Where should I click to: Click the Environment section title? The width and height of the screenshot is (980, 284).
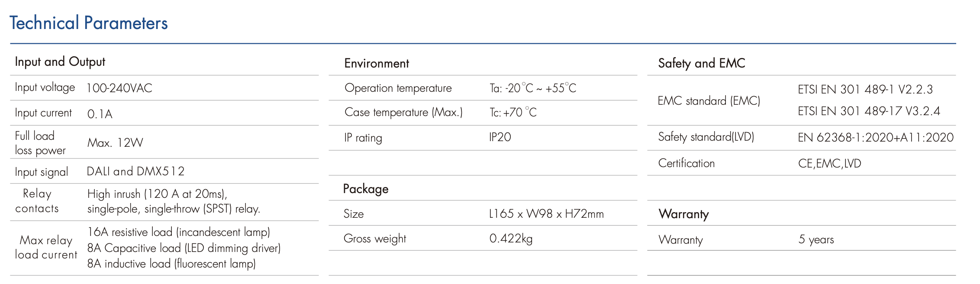(377, 64)
